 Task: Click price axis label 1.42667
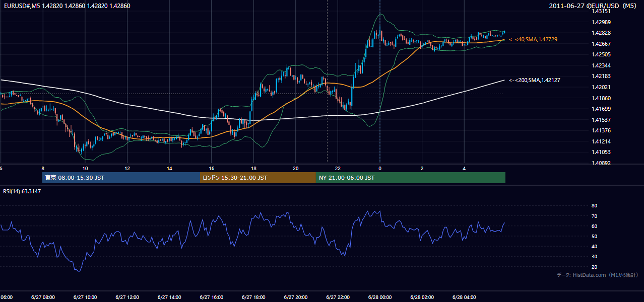click(601, 44)
